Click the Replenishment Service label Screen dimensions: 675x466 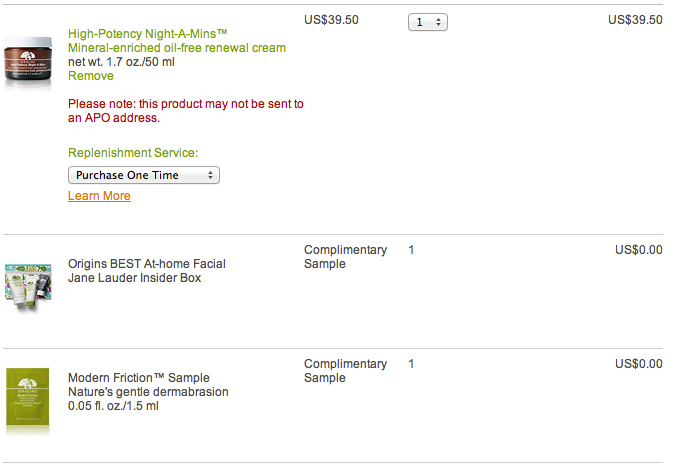[133, 153]
